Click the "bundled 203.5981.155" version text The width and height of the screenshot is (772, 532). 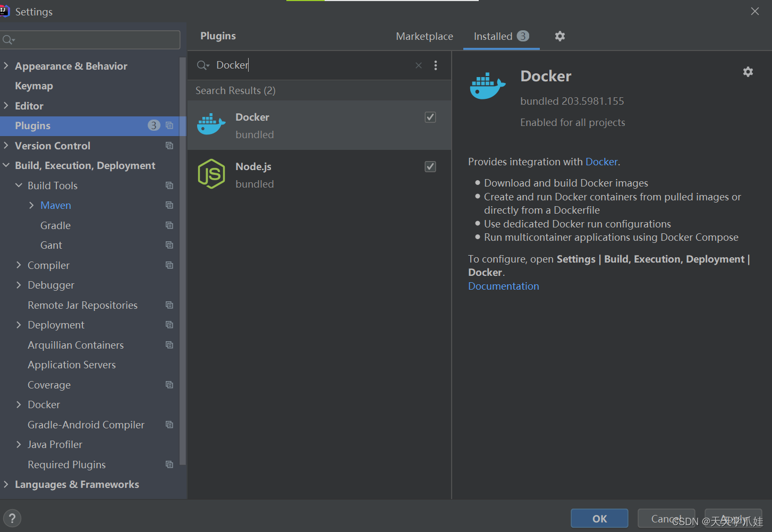(572, 101)
